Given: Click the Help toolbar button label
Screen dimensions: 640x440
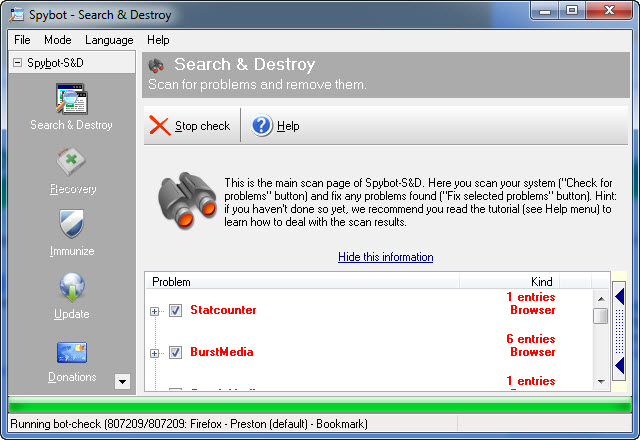Looking at the screenshot, I should tap(288, 126).
